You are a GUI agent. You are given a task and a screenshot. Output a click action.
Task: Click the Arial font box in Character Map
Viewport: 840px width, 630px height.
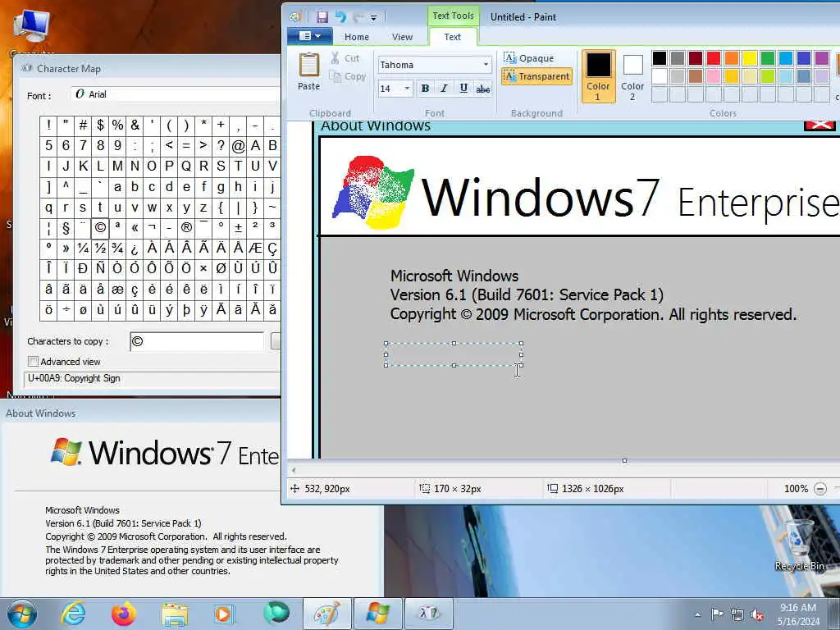pos(176,94)
